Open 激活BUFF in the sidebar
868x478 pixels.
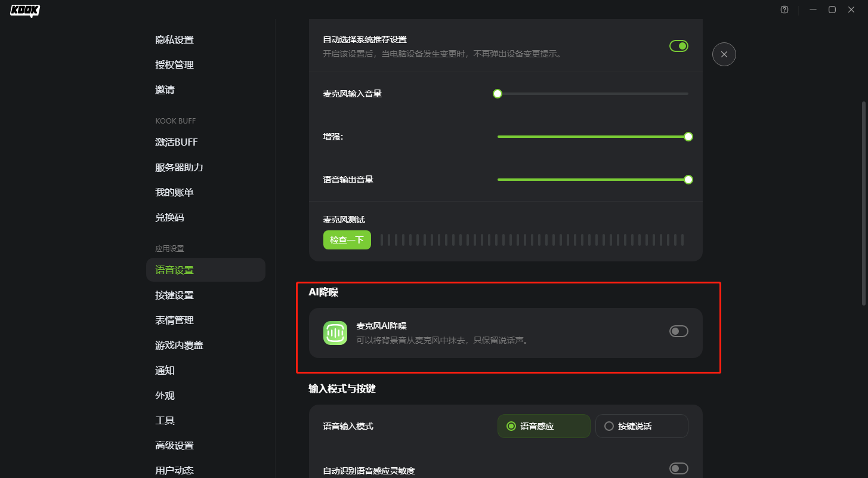coord(206,143)
